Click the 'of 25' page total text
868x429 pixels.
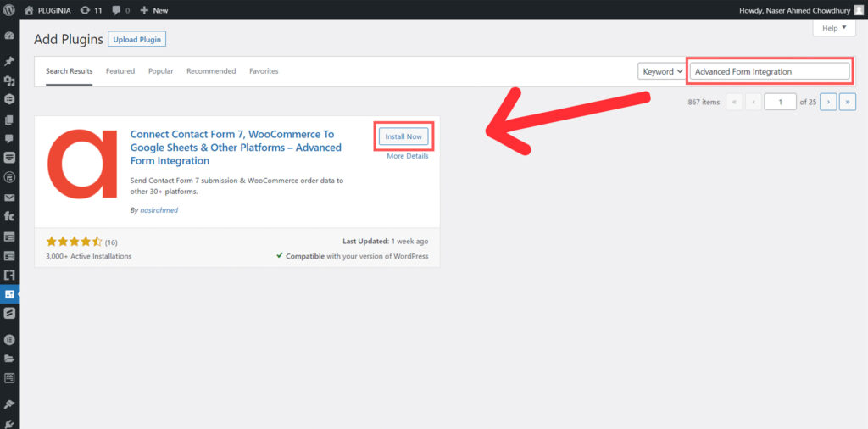[x=808, y=103]
